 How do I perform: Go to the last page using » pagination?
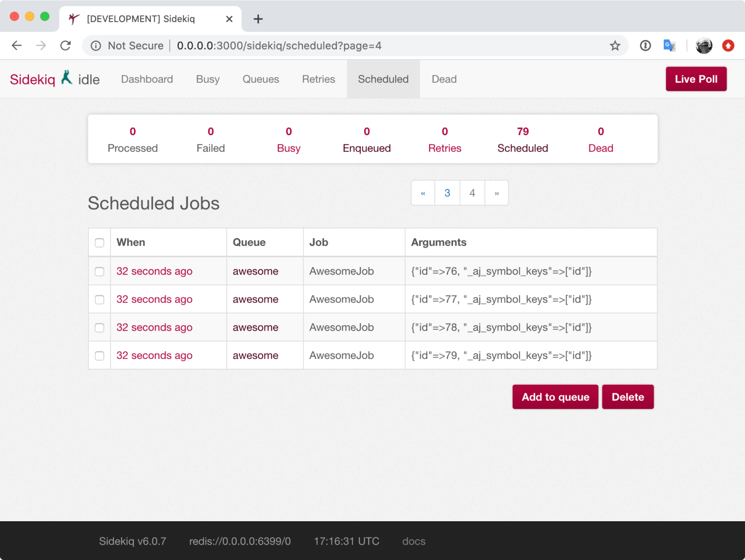pos(497,193)
